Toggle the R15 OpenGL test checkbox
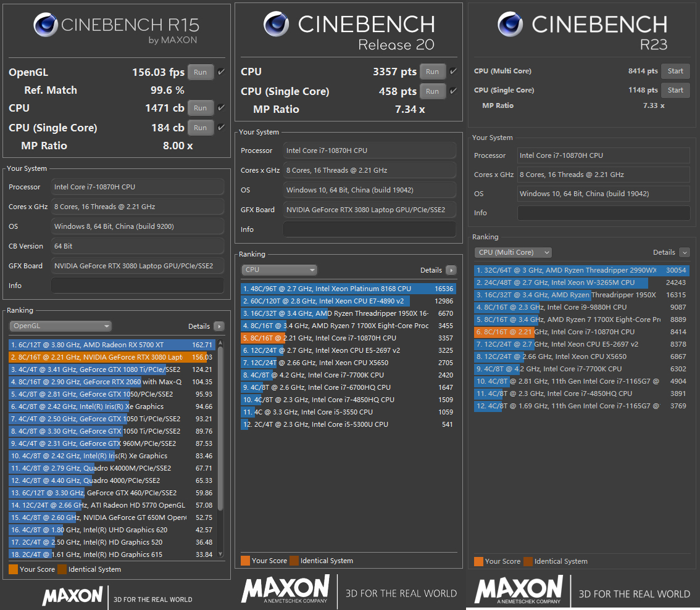Viewport: 700px width, 610px height. click(221, 72)
